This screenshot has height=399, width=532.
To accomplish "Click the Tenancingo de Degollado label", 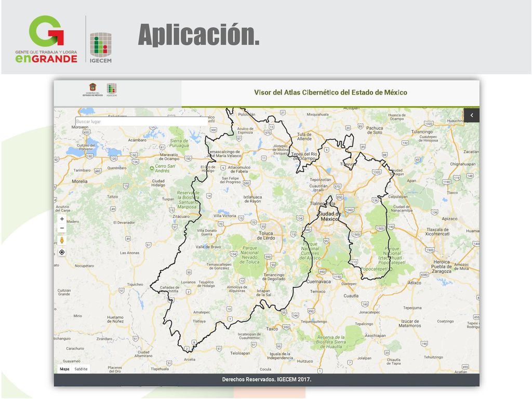I will 274,277.
